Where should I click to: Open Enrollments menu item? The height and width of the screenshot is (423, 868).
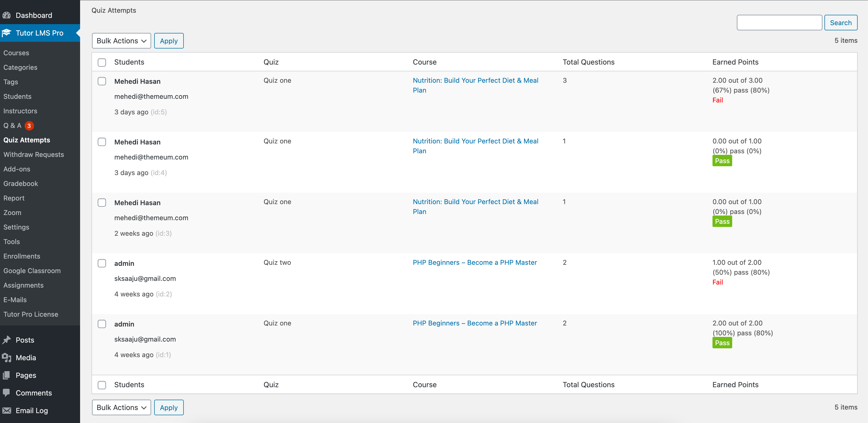pyautogui.click(x=22, y=256)
